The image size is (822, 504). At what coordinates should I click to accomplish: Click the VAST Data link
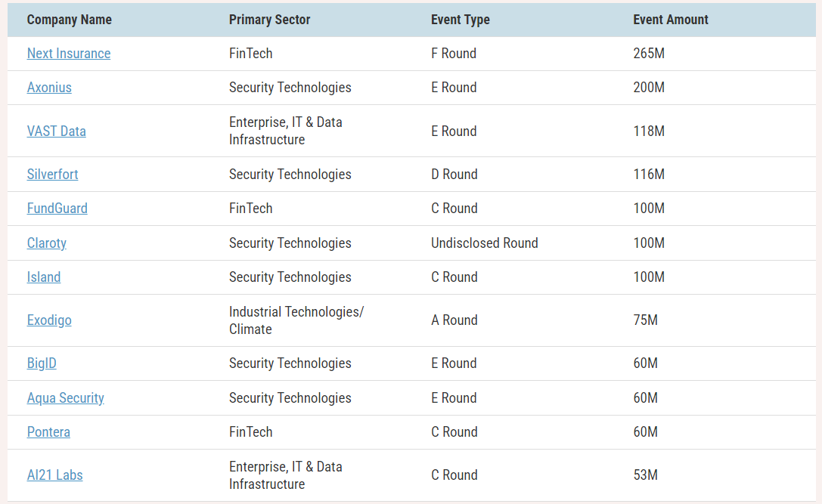click(57, 131)
